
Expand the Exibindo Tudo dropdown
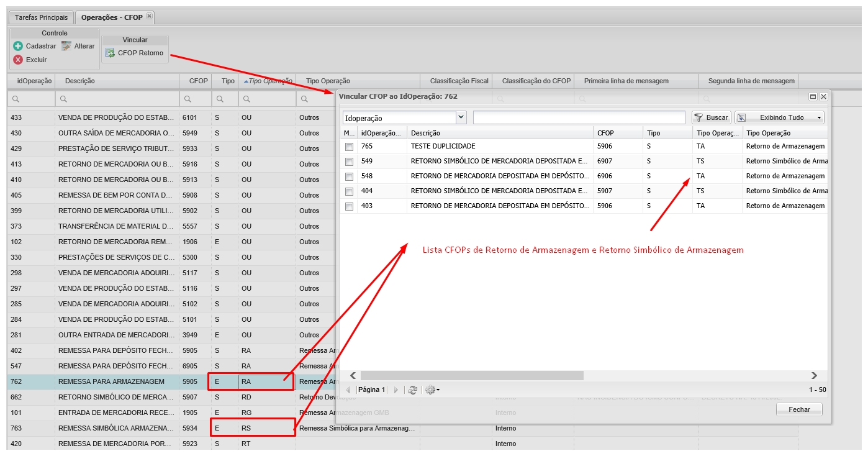tap(820, 117)
